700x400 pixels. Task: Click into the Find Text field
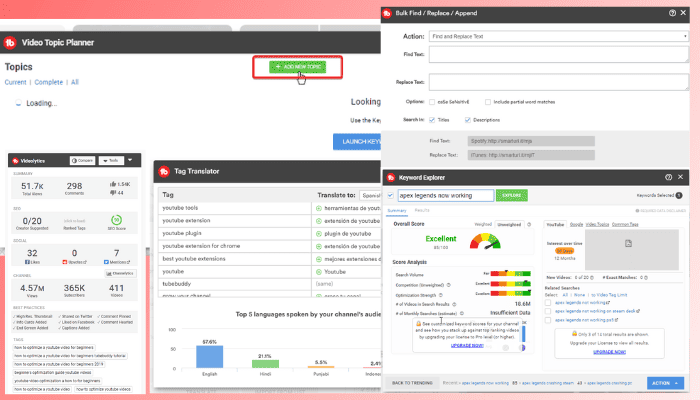click(558, 54)
